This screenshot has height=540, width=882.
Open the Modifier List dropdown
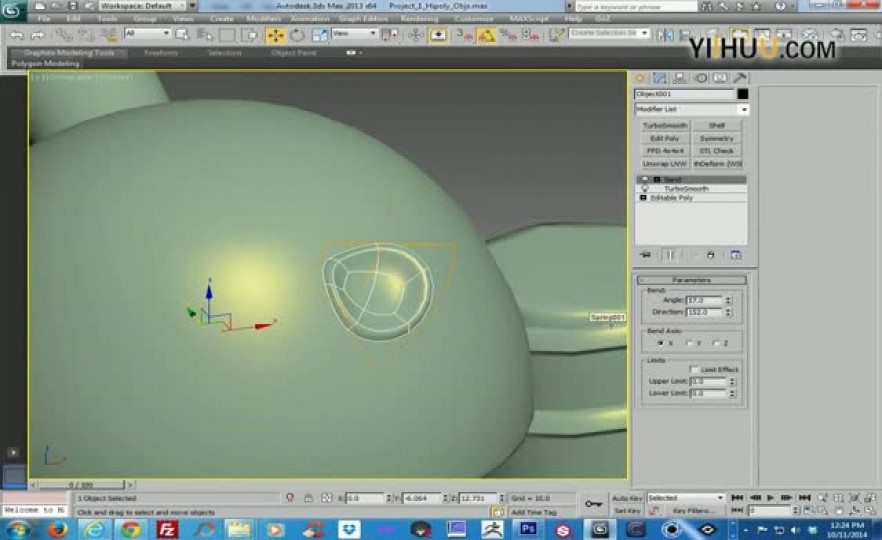[691, 109]
